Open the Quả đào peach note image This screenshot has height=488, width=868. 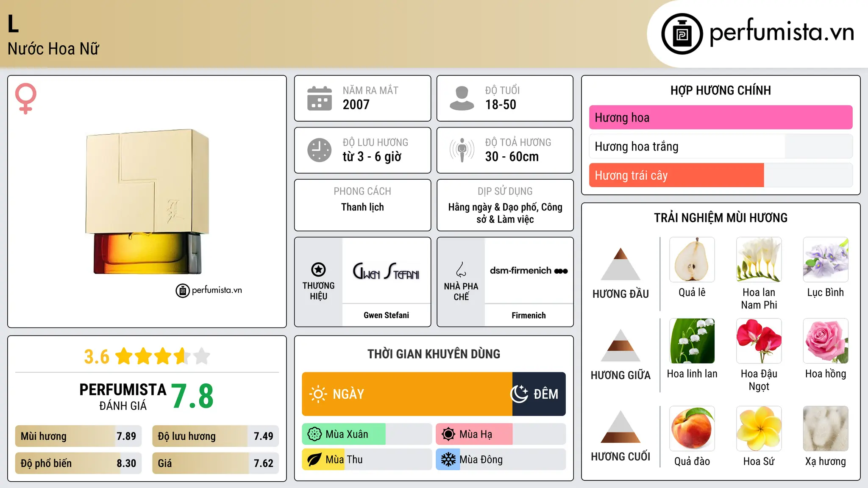(x=692, y=429)
